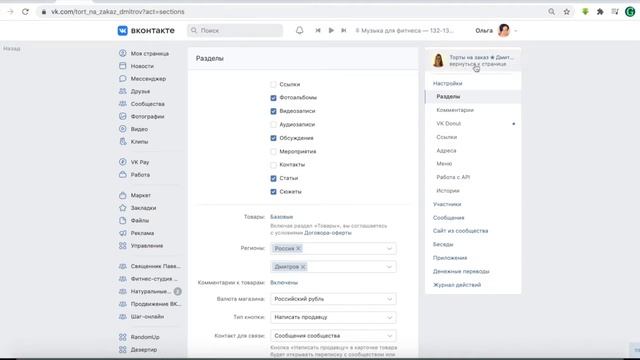Viewport: 640px width, 360px height.
Task: Open Файлы in the sidebar
Action: [140, 220]
